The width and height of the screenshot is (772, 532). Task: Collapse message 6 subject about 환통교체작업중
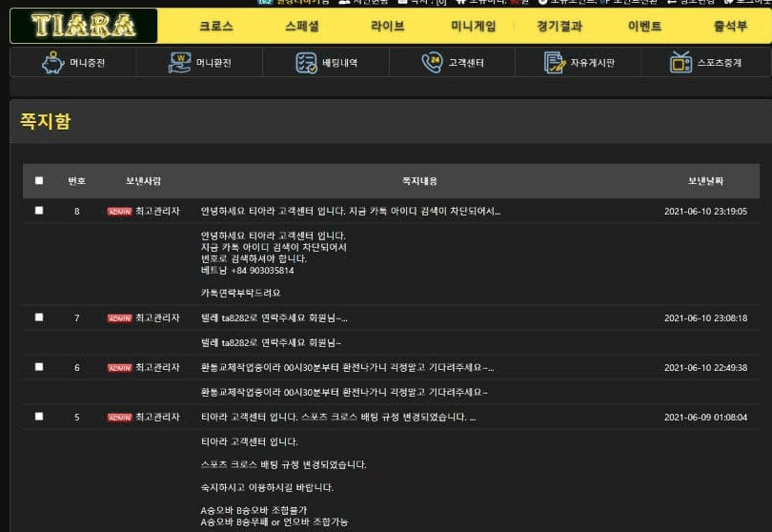coord(347,367)
